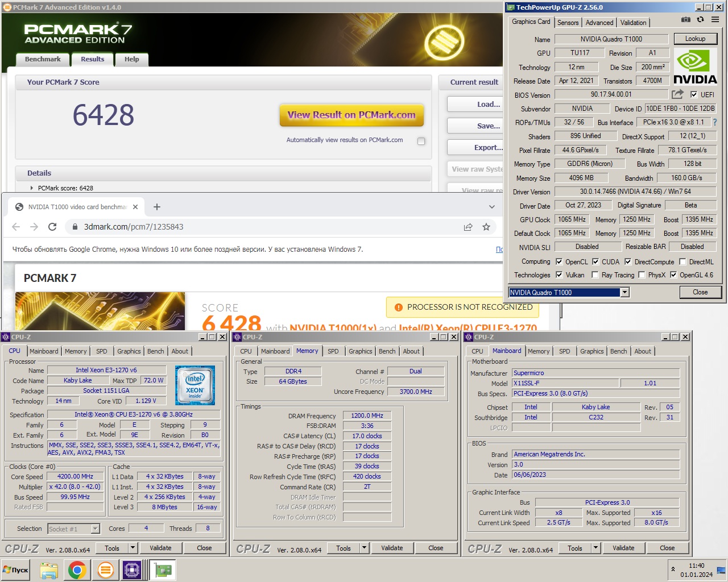728x582 pixels.
Task: Open CPU-Z taskbar icon
Action: [132, 570]
